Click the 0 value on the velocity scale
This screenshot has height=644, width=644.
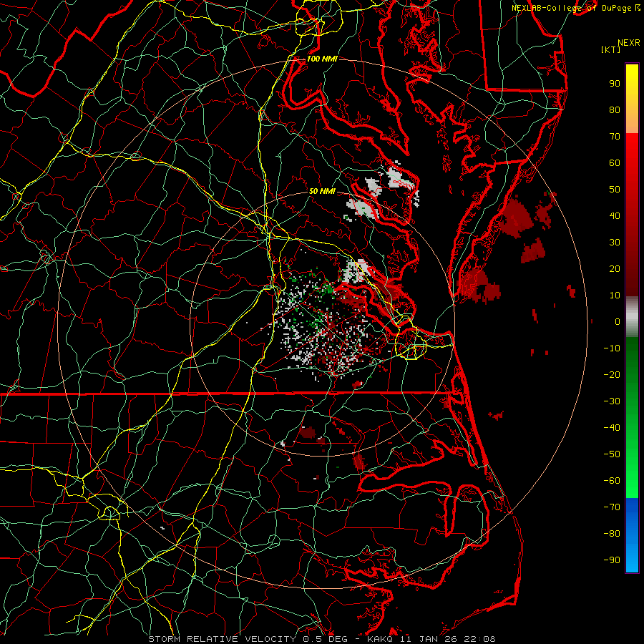pos(618,322)
